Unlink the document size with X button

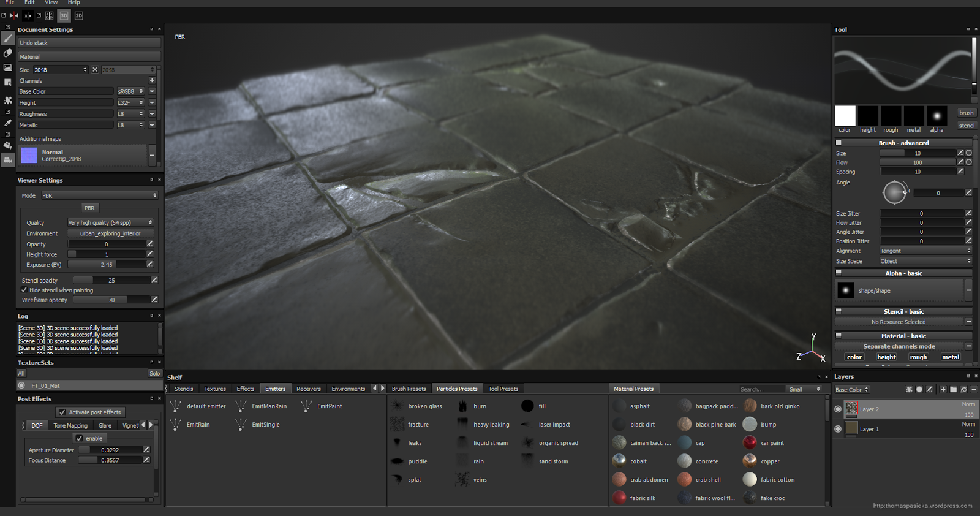tap(95, 70)
